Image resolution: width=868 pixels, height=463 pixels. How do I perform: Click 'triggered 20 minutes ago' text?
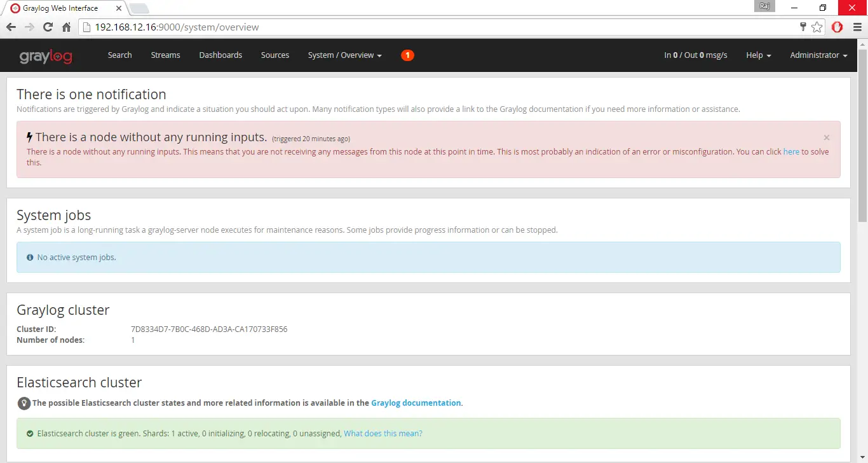pyautogui.click(x=311, y=139)
